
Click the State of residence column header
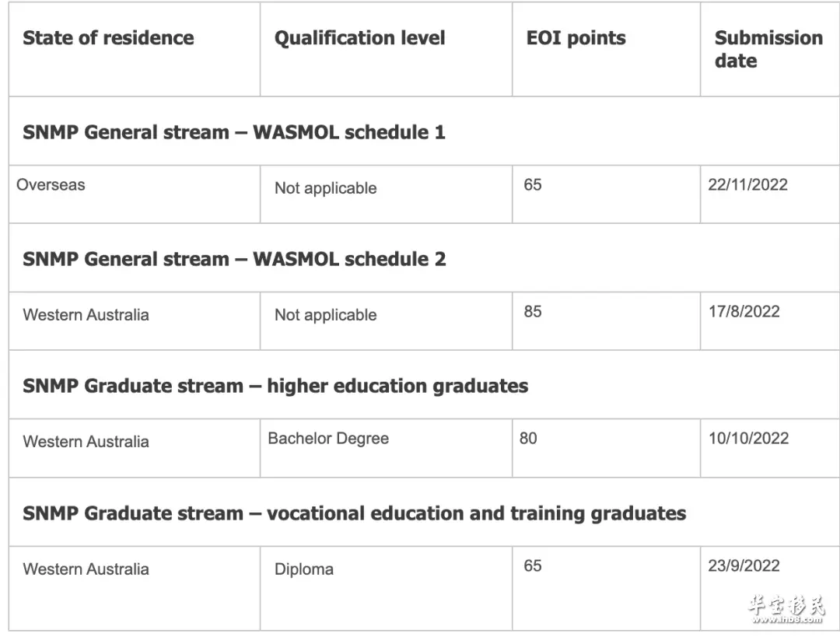tap(108, 38)
